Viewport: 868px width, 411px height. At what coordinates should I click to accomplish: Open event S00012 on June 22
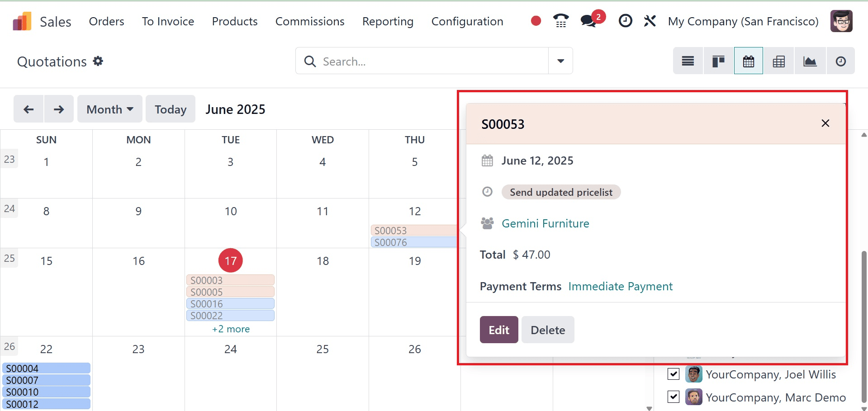coord(46,404)
